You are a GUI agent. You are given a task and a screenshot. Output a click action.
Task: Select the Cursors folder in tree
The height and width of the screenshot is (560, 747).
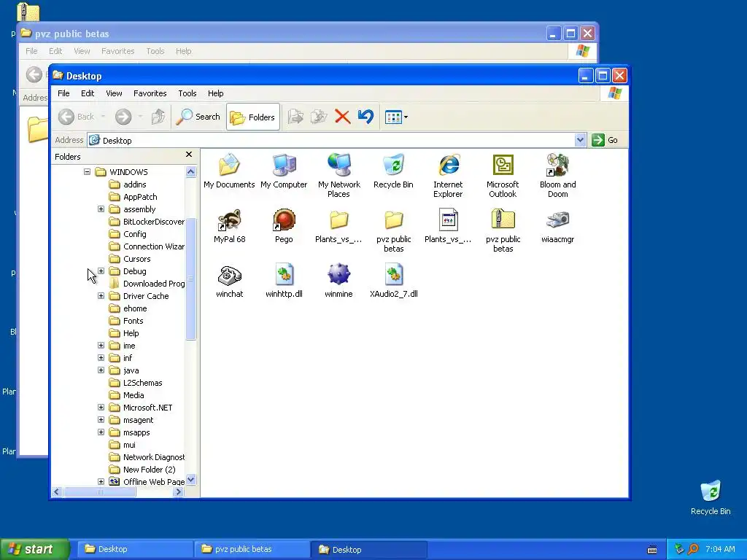tap(130, 259)
